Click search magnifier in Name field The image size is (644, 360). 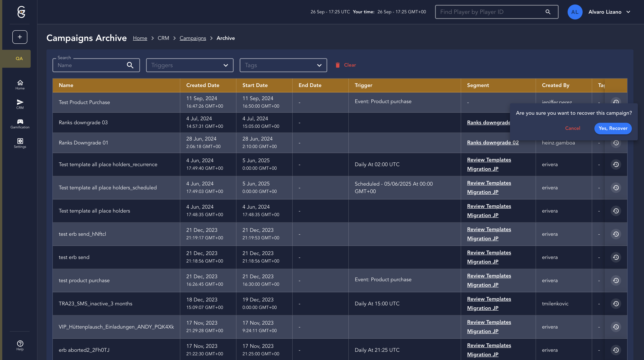click(x=130, y=65)
